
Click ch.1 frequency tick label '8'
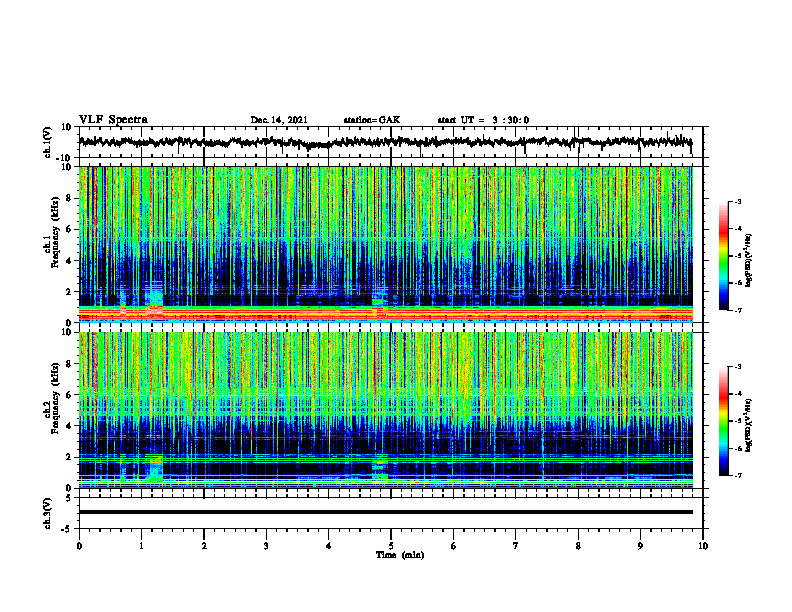click(69, 198)
